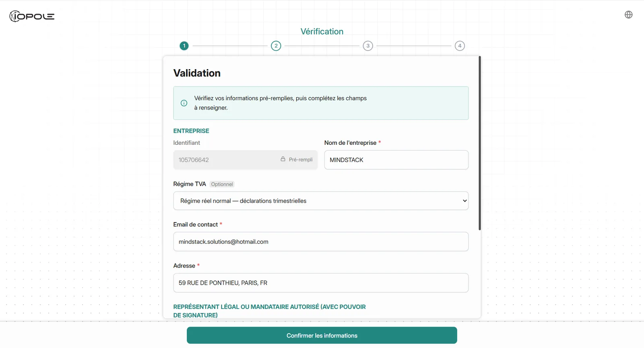Image resolution: width=644 pixels, height=348 pixels.
Task: Click the pre-filled Identifiant field
Action: click(245, 160)
